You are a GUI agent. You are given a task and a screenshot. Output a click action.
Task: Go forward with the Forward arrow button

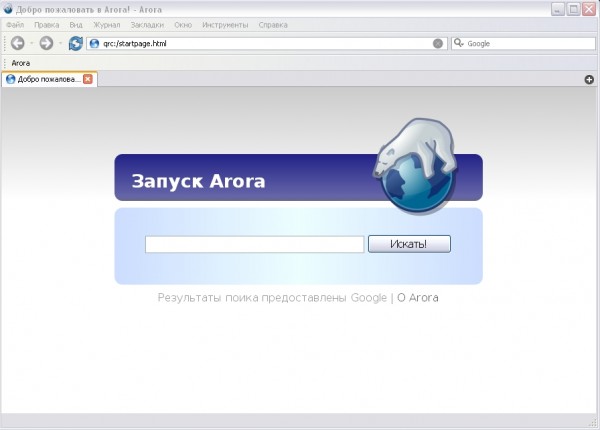(x=47, y=43)
